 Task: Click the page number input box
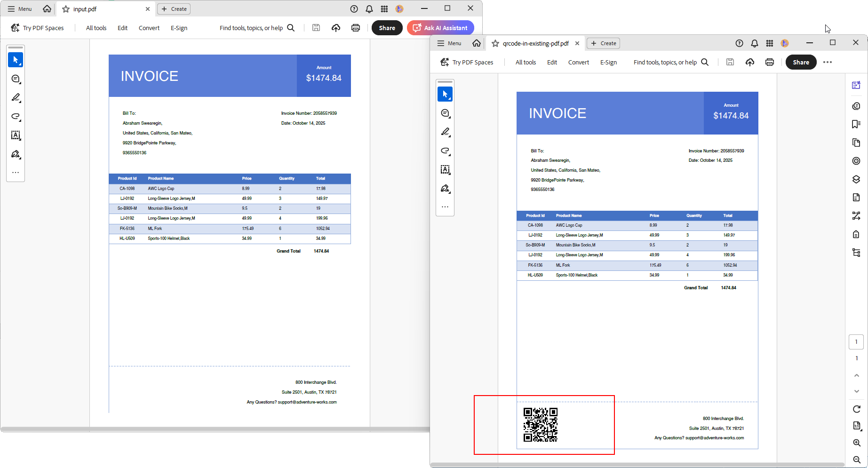[x=856, y=342]
